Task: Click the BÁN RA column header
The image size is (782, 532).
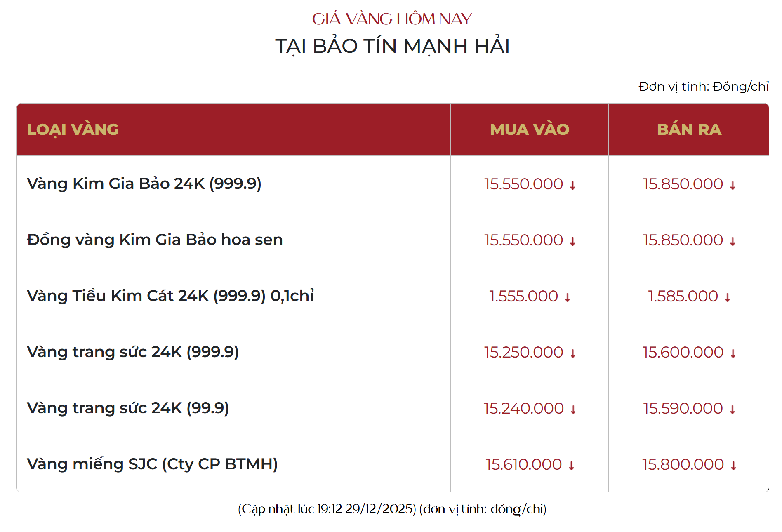Action: 689,129
